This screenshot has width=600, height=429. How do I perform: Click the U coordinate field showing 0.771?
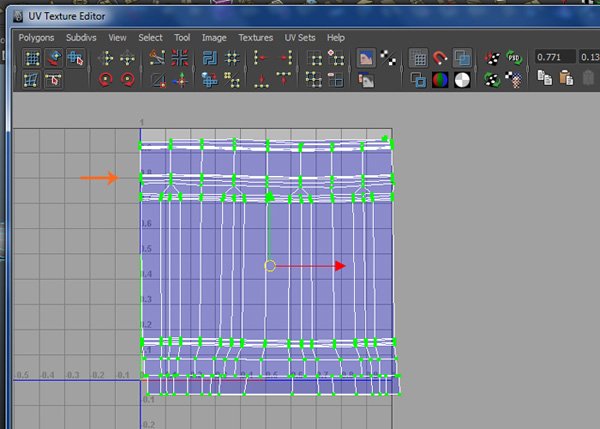tap(555, 57)
